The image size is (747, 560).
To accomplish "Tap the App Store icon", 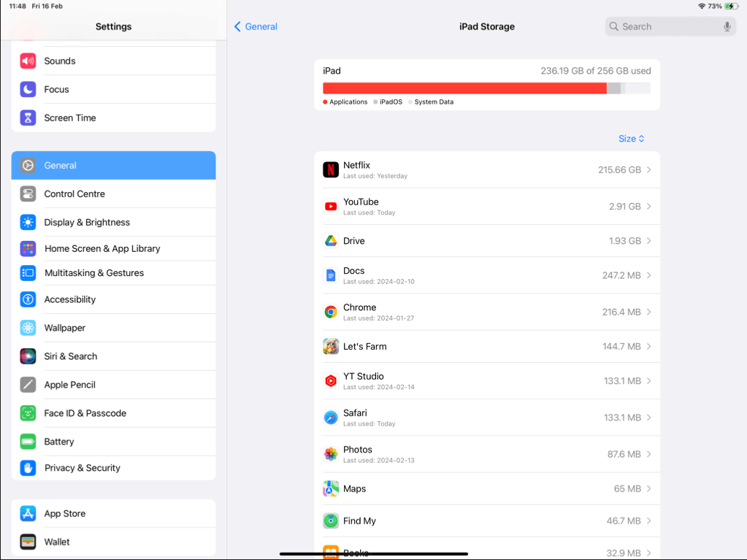I will [28, 513].
